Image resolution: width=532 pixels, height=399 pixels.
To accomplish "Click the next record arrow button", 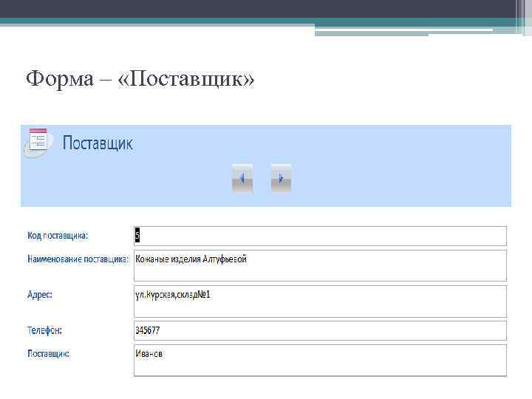I will click(x=281, y=178).
